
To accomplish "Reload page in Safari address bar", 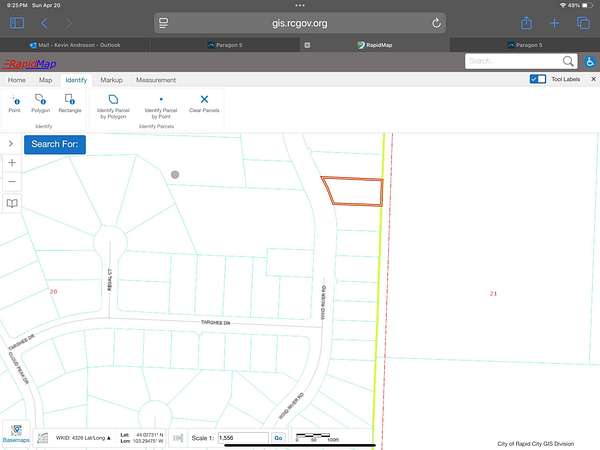I will 436,23.
